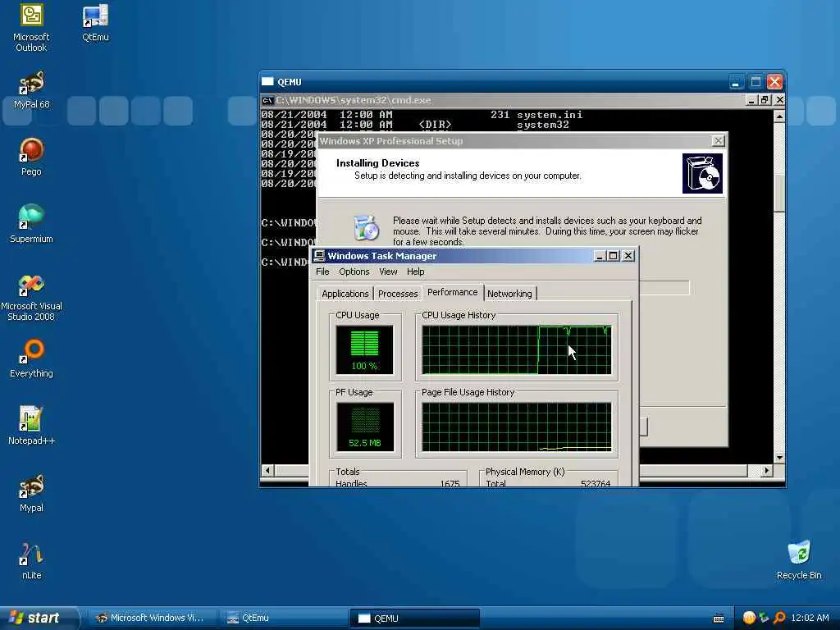Image resolution: width=840 pixels, height=630 pixels.
Task: Click the magnifier tray icon
Action: [x=779, y=618]
